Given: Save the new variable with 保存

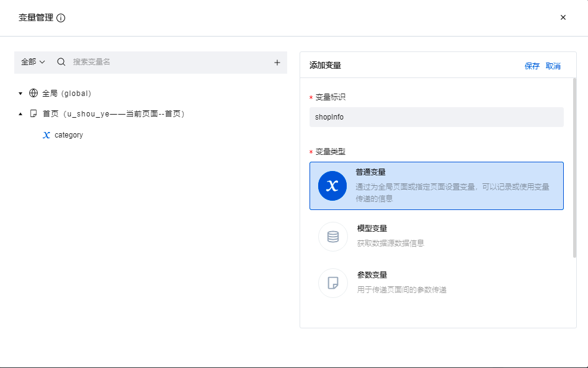Looking at the screenshot, I should (x=532, y=66).
